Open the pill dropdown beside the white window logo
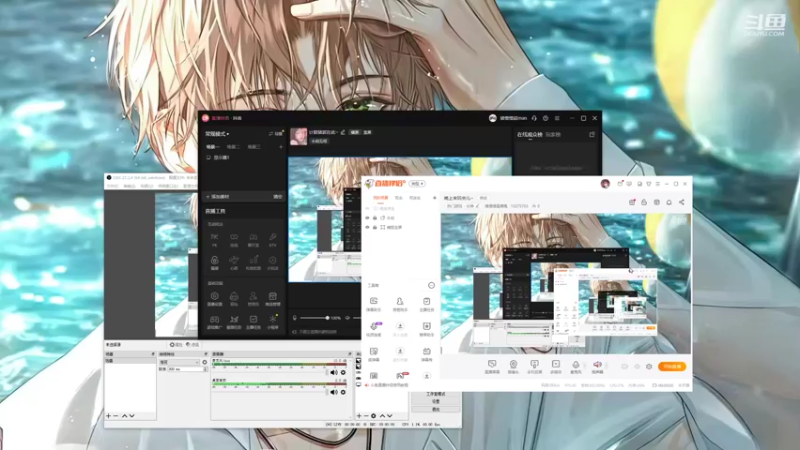Screen dimensions: 800x450 pos(417,184)
